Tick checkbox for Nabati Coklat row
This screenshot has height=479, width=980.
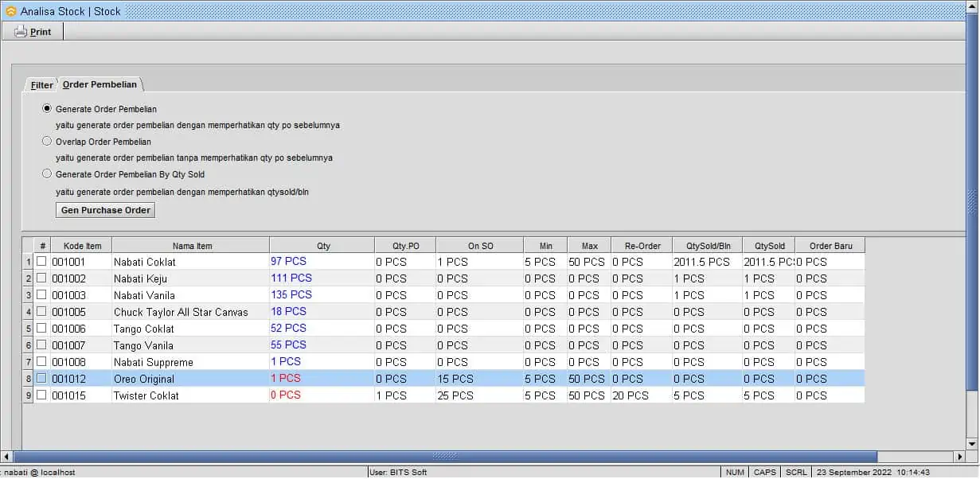[x=41, y=262]
